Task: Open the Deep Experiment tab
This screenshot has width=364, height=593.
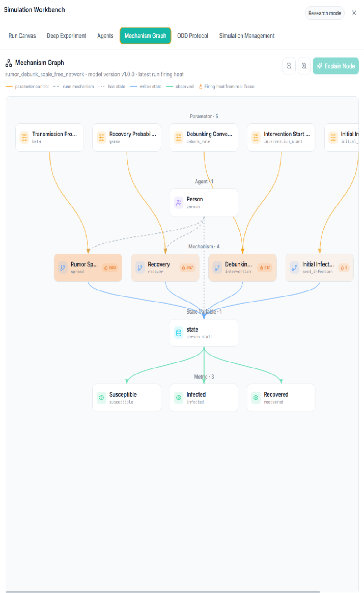Action: [67, 36]
